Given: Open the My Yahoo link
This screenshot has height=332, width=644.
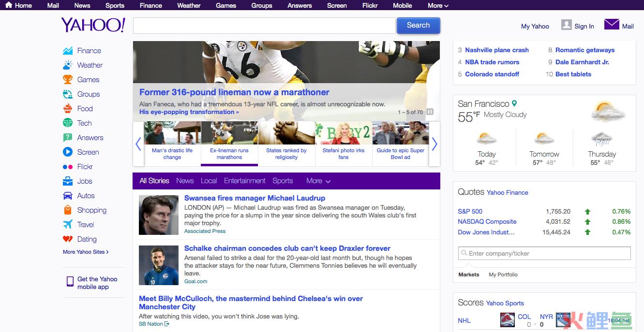Looking at the screenshot, I should [535, 26].
